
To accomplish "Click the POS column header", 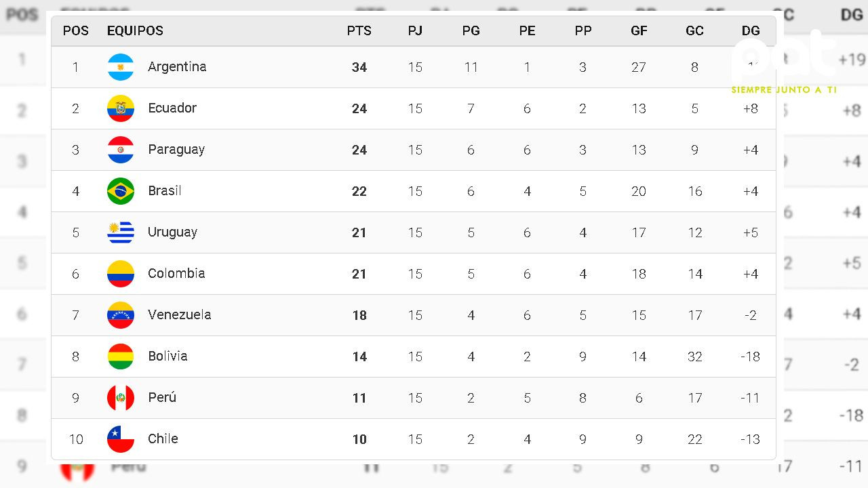I will tap(75, 30).
